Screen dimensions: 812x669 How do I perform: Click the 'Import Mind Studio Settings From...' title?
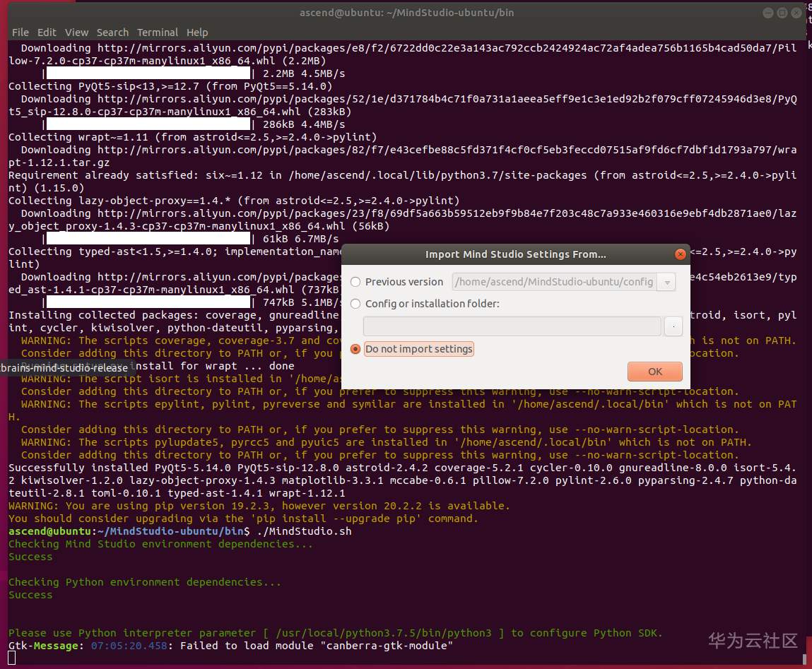point(515,254)
